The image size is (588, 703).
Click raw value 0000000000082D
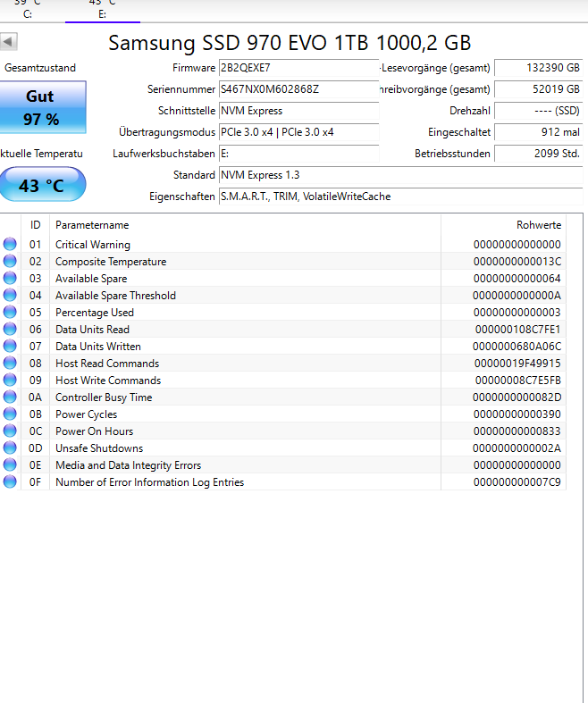pos(517,398)
